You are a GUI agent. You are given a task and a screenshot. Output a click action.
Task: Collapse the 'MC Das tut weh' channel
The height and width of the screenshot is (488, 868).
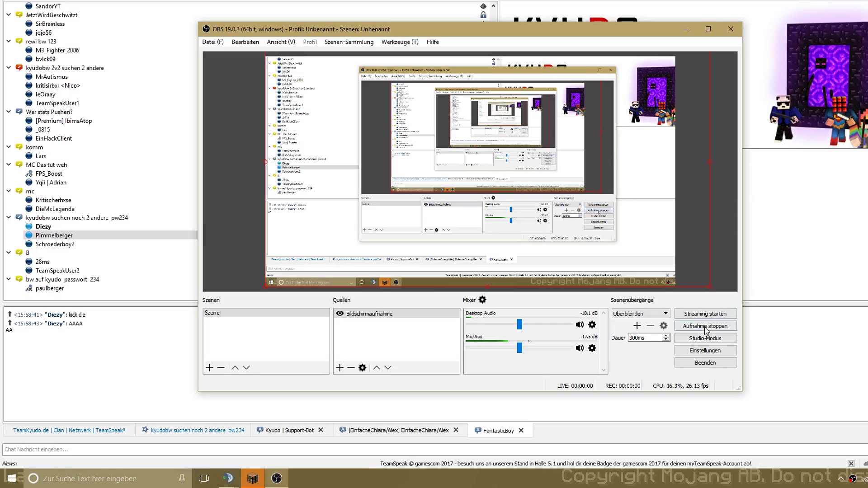coord(9,165)
